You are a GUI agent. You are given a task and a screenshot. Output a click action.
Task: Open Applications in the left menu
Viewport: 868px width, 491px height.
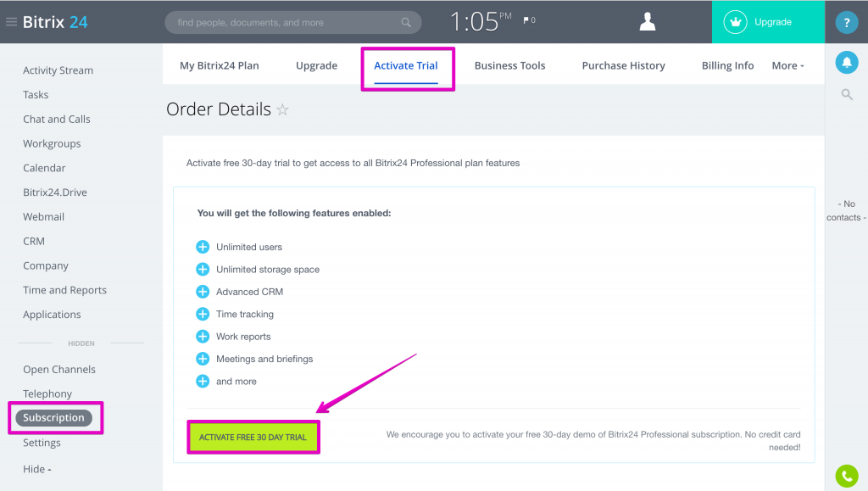[52, 315]
